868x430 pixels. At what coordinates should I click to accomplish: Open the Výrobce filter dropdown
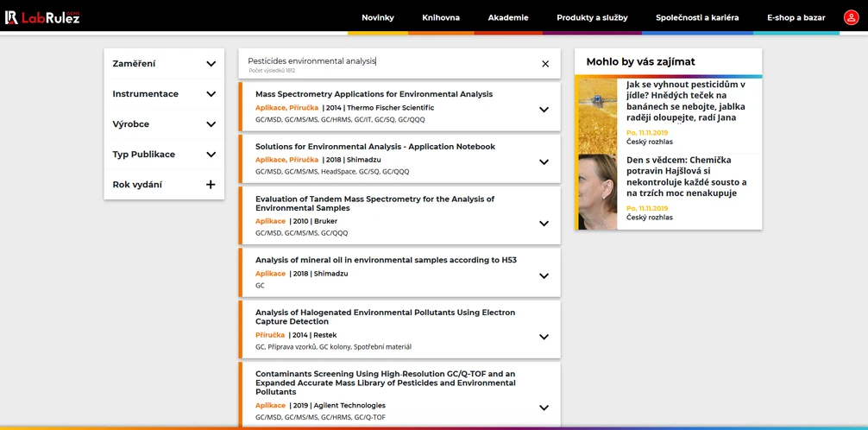[211, 124]
